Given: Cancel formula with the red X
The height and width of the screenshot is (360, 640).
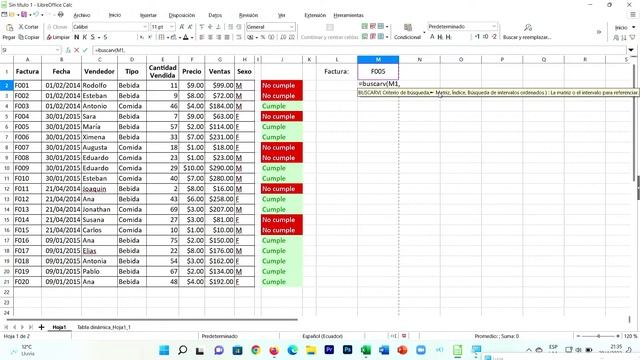Looking at the screenshot, I should tap(76, 50).
